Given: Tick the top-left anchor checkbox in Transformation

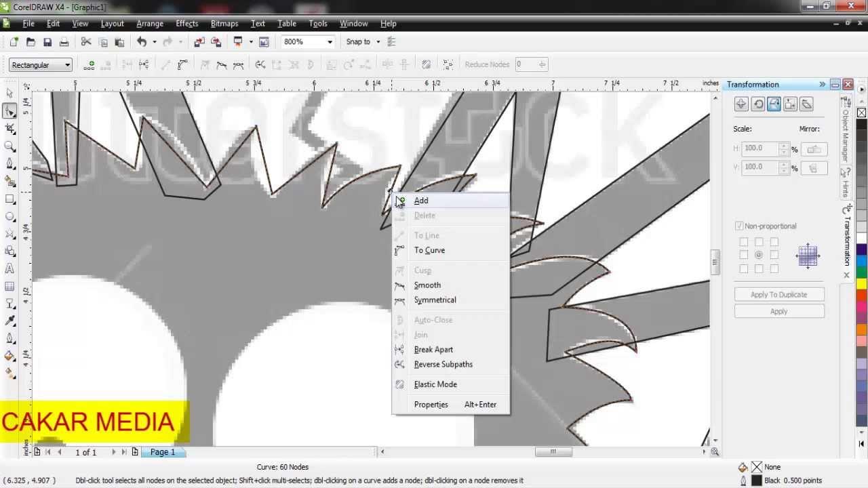Looking at the screenshot, I should [744, 242].
